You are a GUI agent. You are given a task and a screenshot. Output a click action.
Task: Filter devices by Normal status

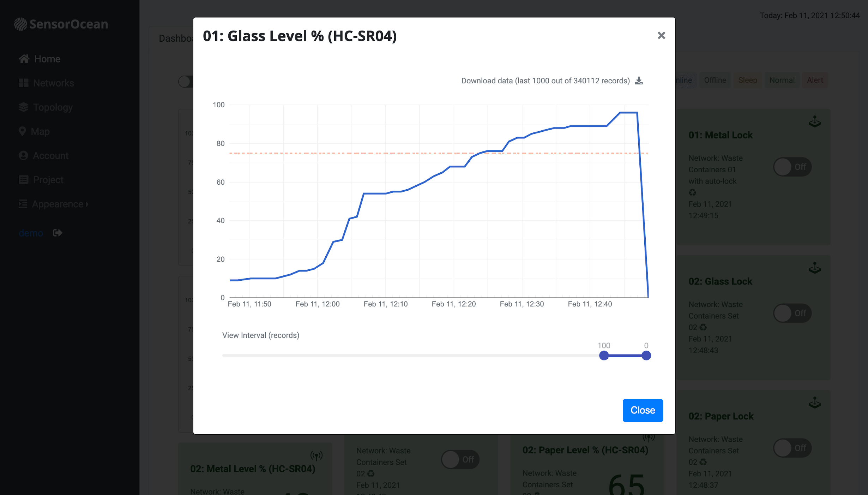point(782,80)
